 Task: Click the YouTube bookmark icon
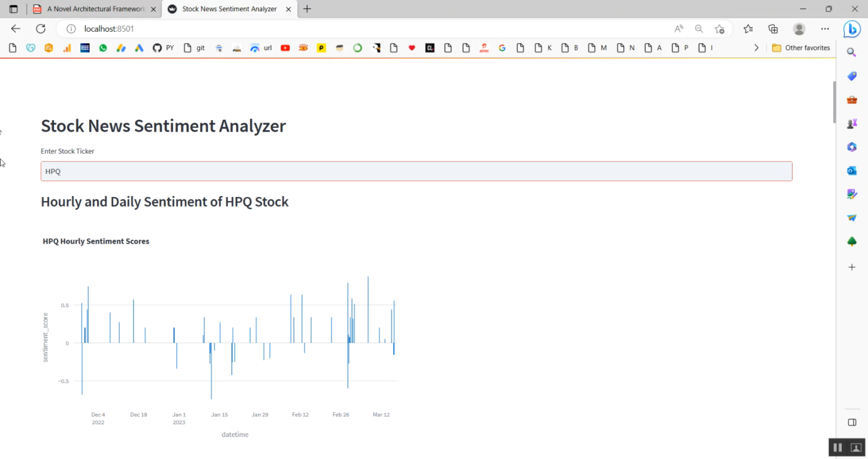[x=285, y=48]
